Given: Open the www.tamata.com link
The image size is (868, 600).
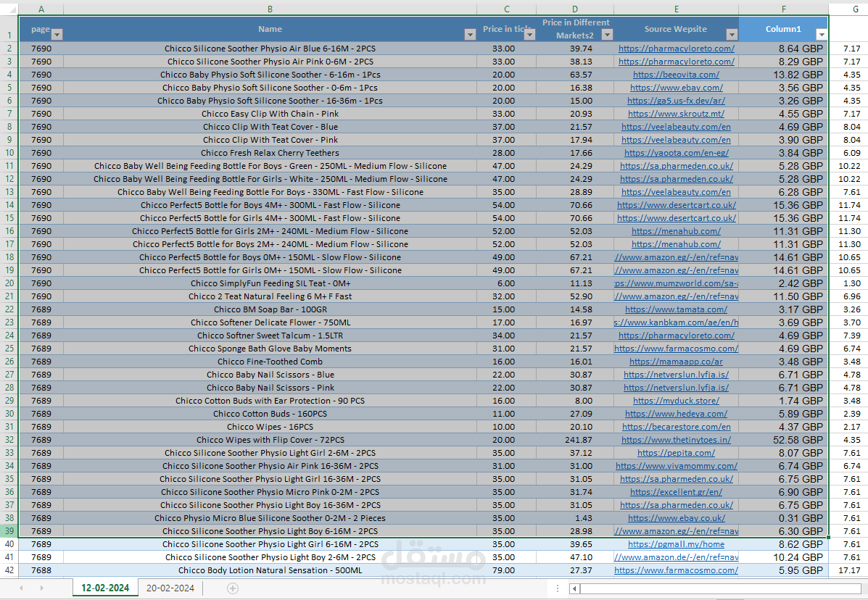Looking at the screenshot, I should pos(677,309).
